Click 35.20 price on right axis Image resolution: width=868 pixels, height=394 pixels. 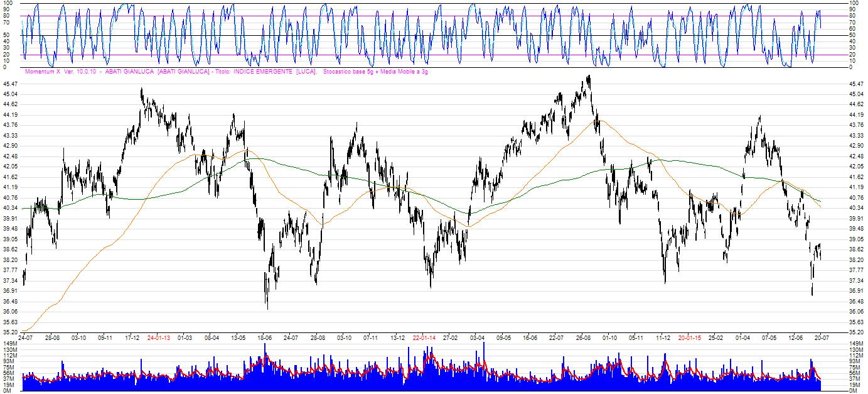856,332
